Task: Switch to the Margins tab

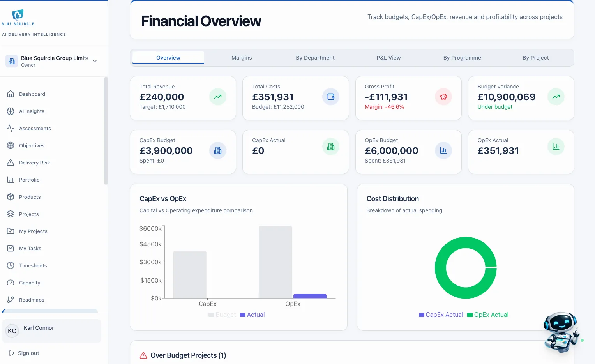Action: [x=242, y=58]
